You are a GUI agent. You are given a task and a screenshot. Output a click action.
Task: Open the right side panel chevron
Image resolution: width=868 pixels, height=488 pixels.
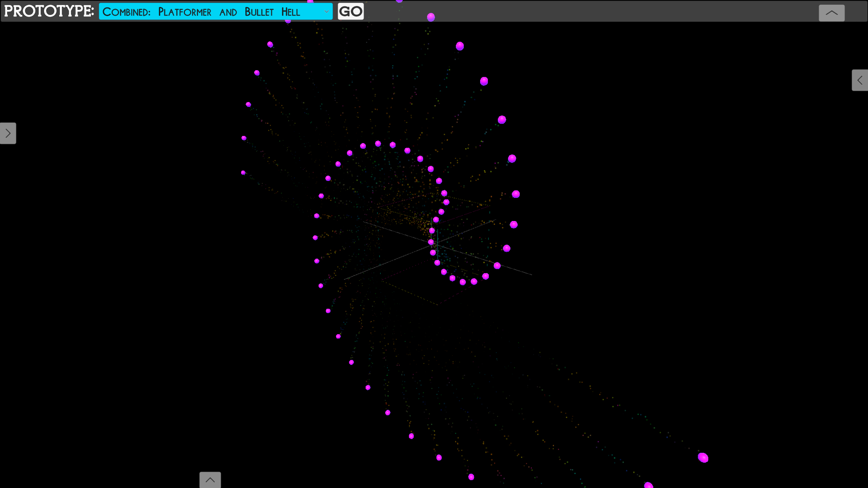tap(860, 80)
